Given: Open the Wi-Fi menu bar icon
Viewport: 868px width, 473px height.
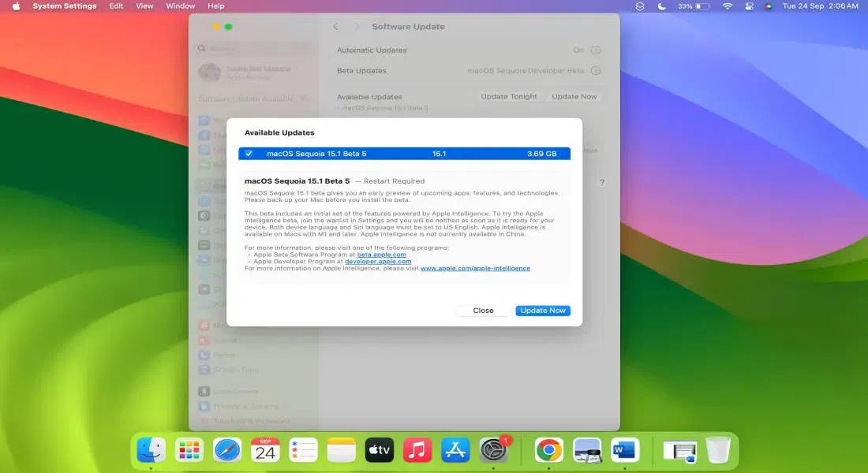Looking at the screenshot, I should click(x=728, y=6).
